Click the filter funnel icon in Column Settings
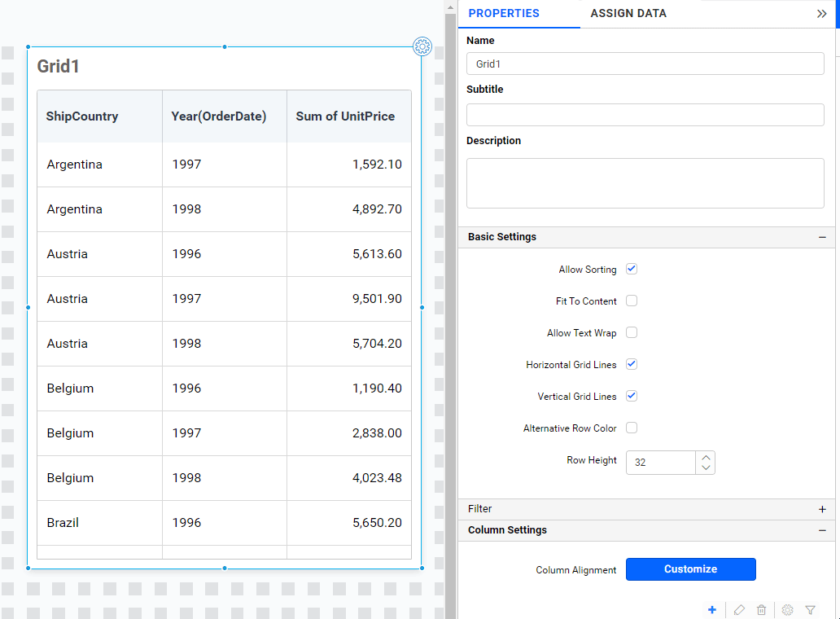 point(810,609)
